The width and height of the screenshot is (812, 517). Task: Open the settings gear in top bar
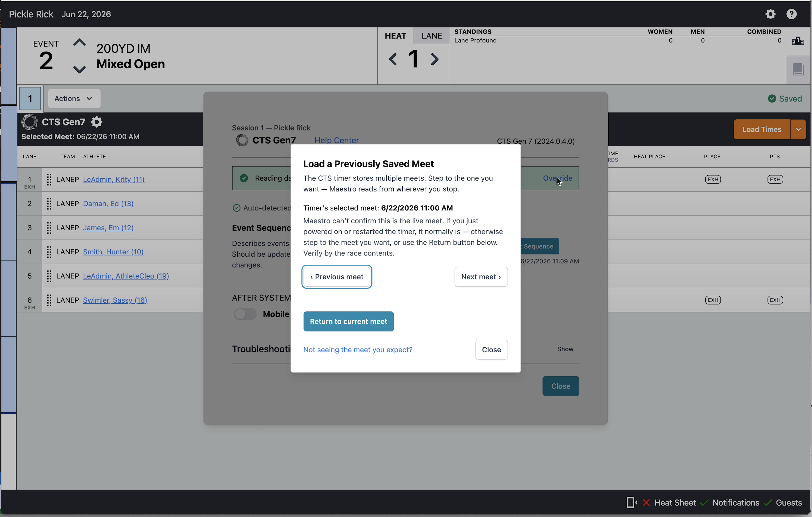(x=770, y=14)
